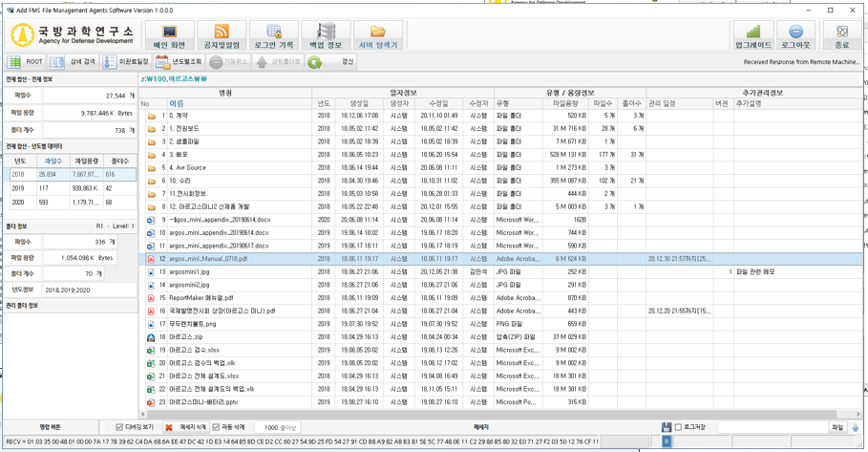Screen dimensions: 868x452
Task: Select argos_mini_Manual_0718.pdf file row
Action: click(x=208, y=259)
